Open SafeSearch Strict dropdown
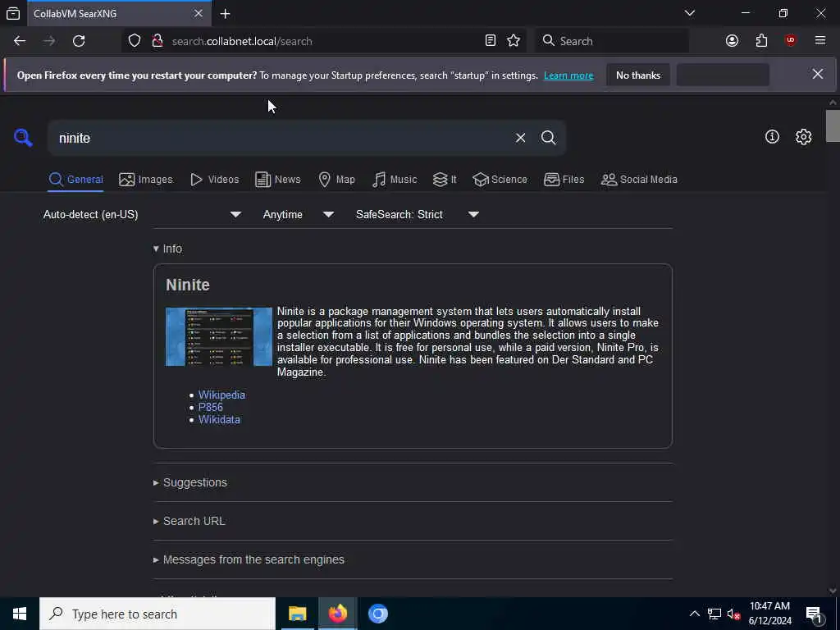The width and height of the screenshot is (840, 630). coord(418,214)
